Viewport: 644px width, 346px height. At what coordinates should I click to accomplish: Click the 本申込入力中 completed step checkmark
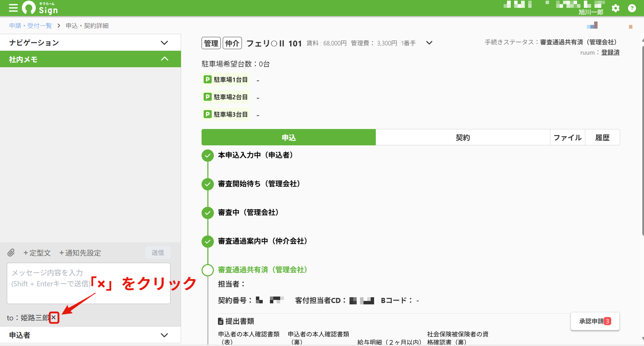pos(208,156)
